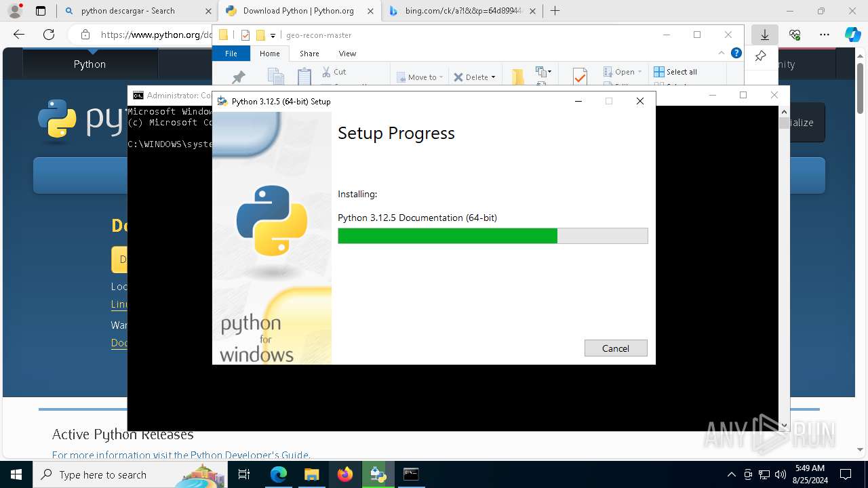Open File Explorer from taskbar

[x=311, y=474]
